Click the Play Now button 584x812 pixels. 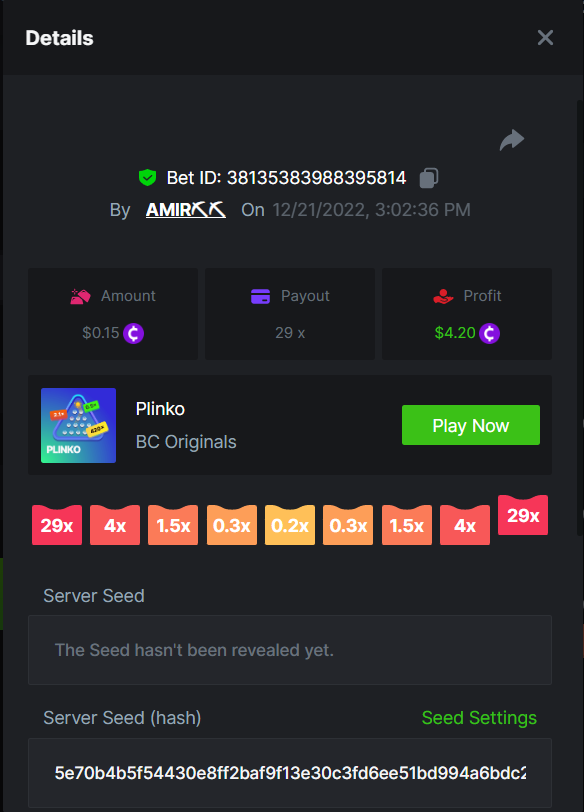point(471,425)
